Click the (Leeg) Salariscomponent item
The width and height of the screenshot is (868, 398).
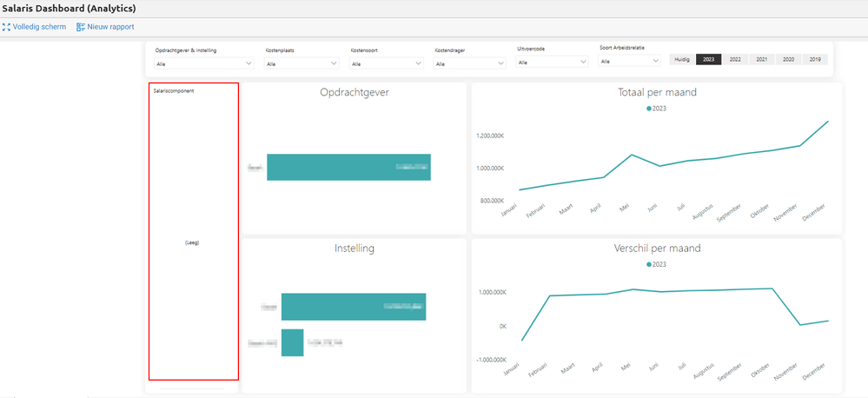tap(192, 243)
